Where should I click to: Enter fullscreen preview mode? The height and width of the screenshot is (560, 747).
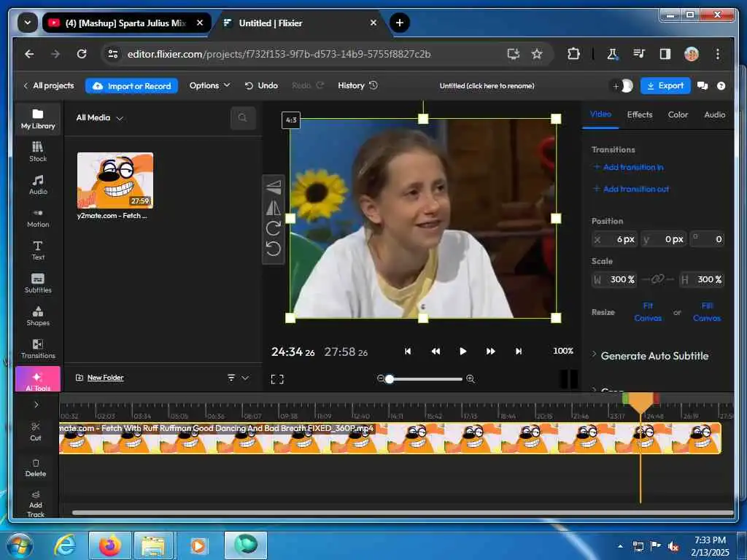click(x=277, y=379)
